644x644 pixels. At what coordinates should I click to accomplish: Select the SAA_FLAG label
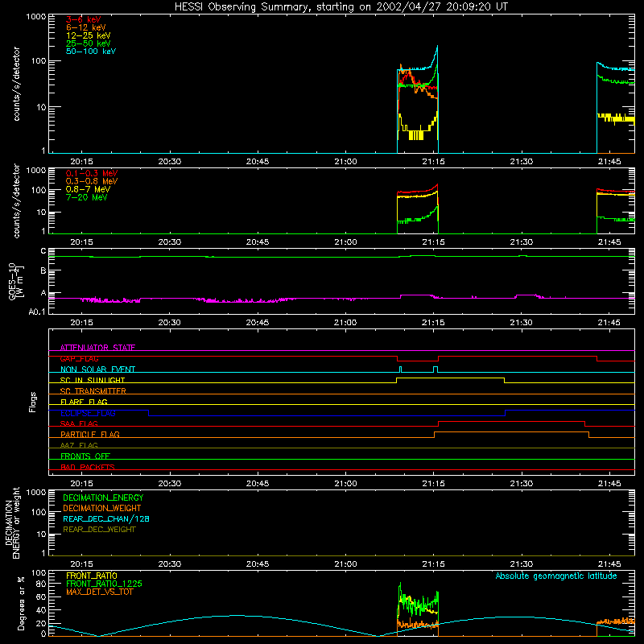[79, 423]
